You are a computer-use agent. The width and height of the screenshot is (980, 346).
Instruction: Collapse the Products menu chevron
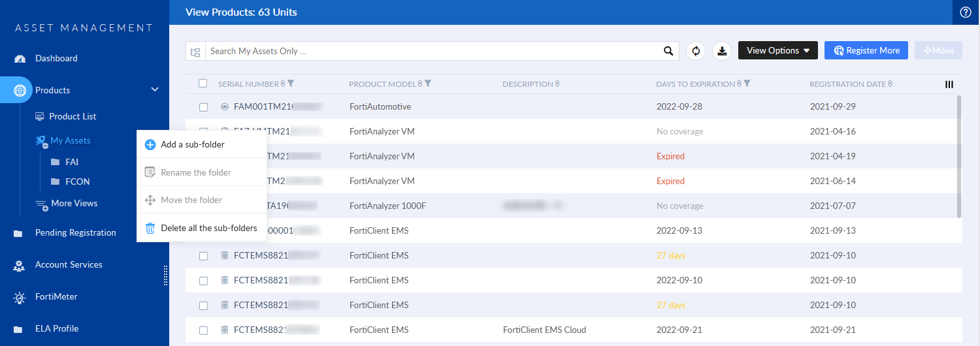[x=155, y=90]
